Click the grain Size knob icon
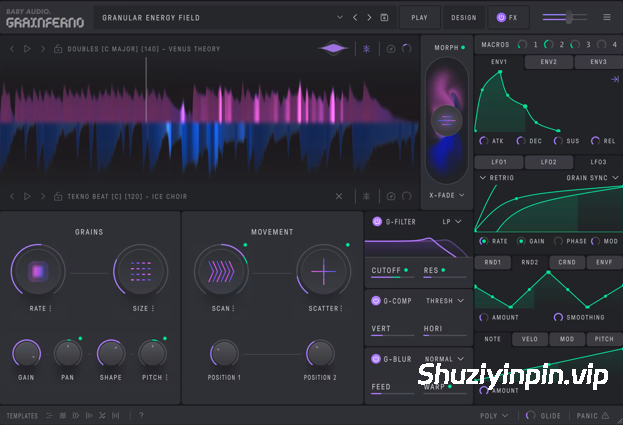623x425 pixels. pyautogui.click(x=141, y=272)
